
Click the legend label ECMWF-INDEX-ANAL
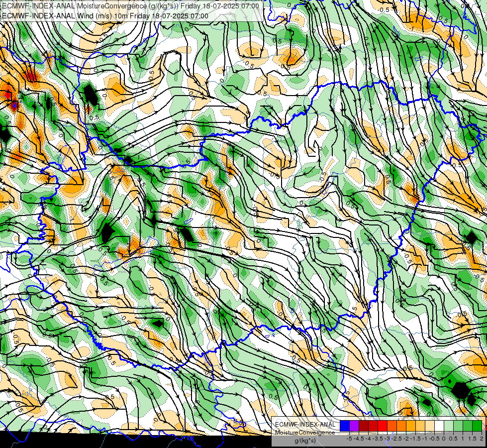point(305,425)
